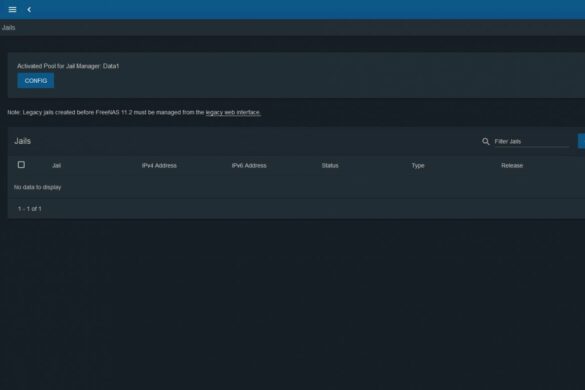Sort by the IPv4 Address column header
Screen dimensions: 585x390
point(159,165)
